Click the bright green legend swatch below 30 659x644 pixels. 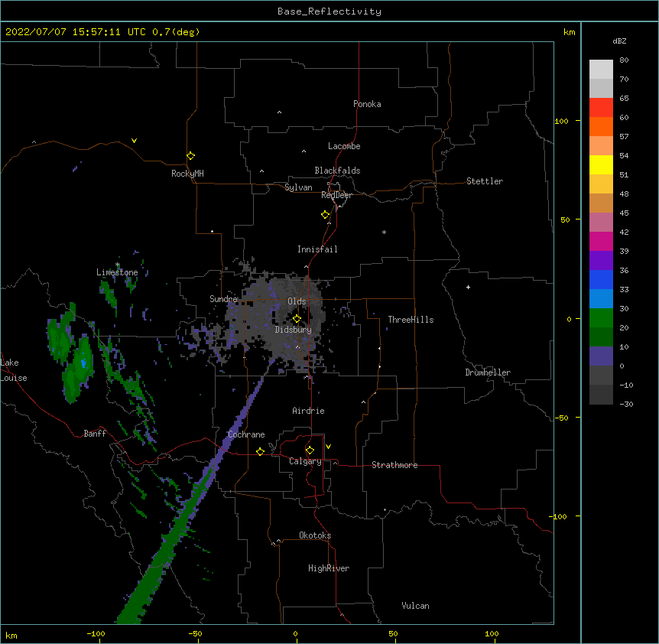[x=601, y=318]
